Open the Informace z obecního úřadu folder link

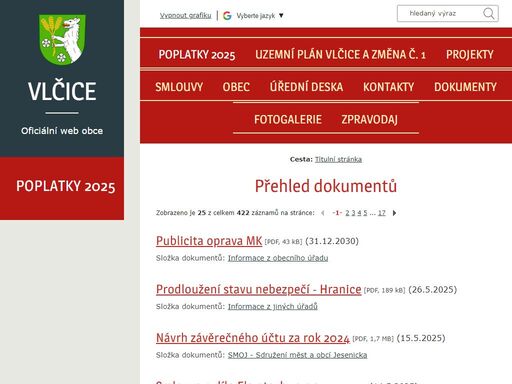click(x=278, y=258)
